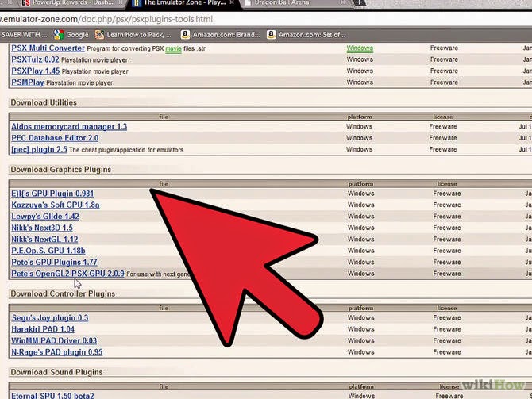Close the Dragon Ball Arena tab
This screenshot has width=532, height=399.
[343, 2]
